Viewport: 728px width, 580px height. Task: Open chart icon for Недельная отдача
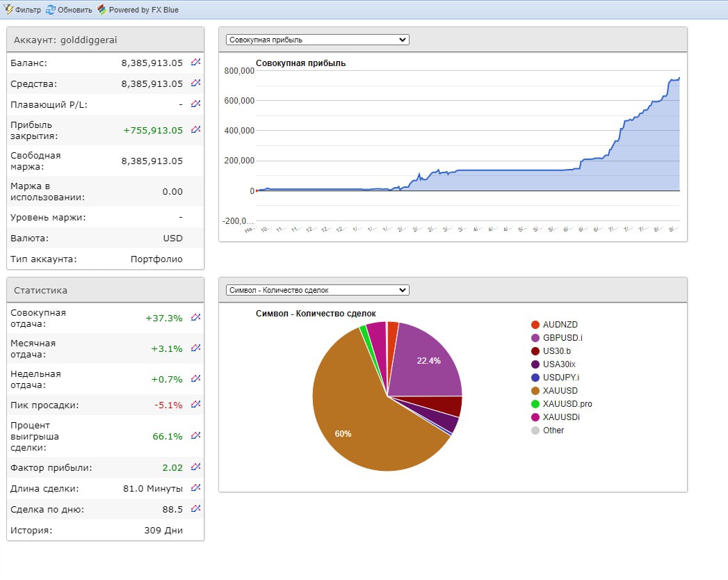tap(195, 379)
